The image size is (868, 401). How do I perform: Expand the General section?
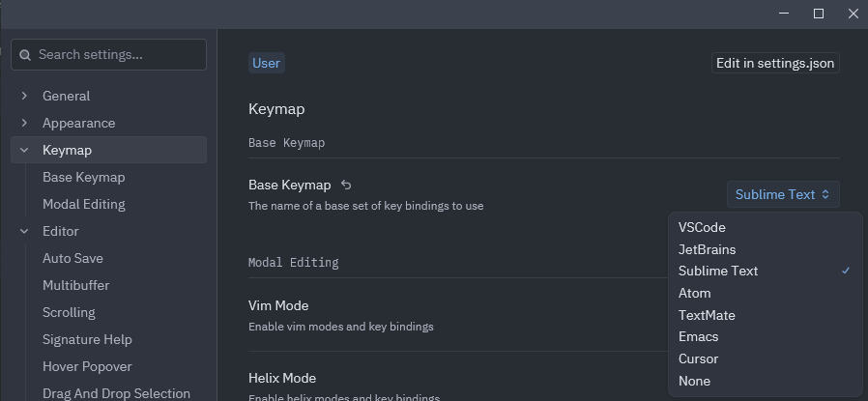25,96
